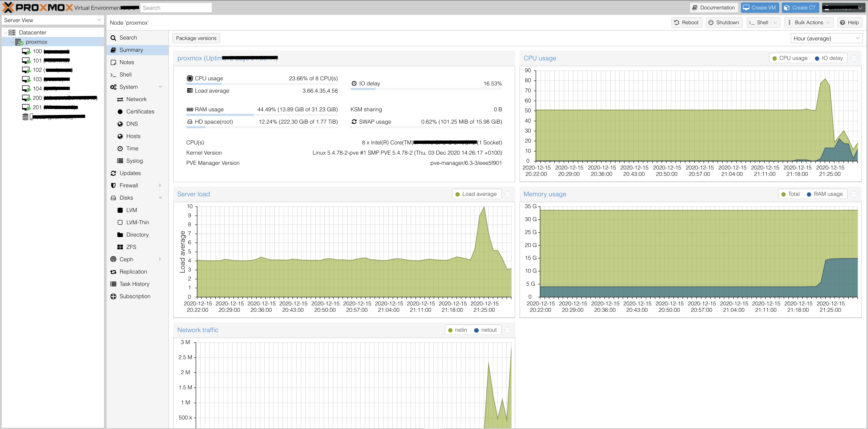Screen dimensions: 868x429
Task: Toggle IO delay series in legend
Action: click(x=829, y=58)
